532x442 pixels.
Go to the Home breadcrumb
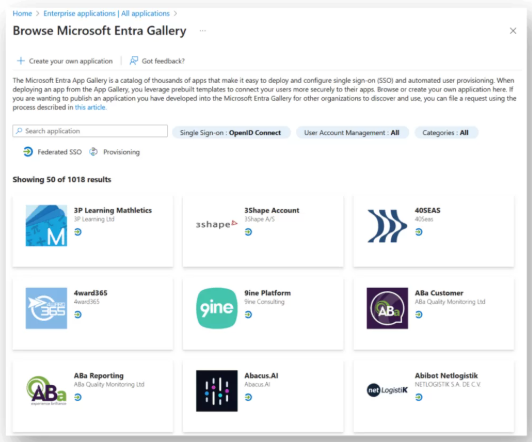22,14
